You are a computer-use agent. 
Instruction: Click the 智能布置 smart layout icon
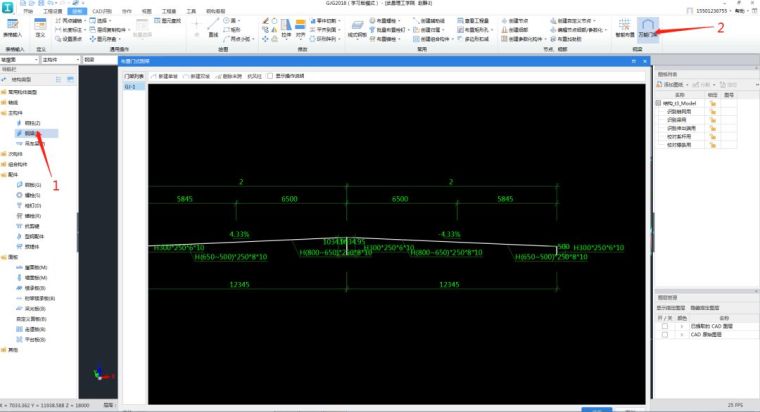pyautogui.click(x=623, y=27)
